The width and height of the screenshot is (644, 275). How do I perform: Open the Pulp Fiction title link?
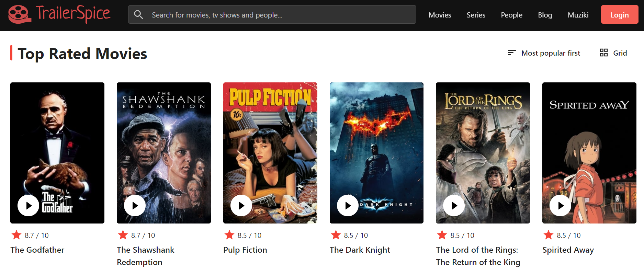(x=245, y=250)
